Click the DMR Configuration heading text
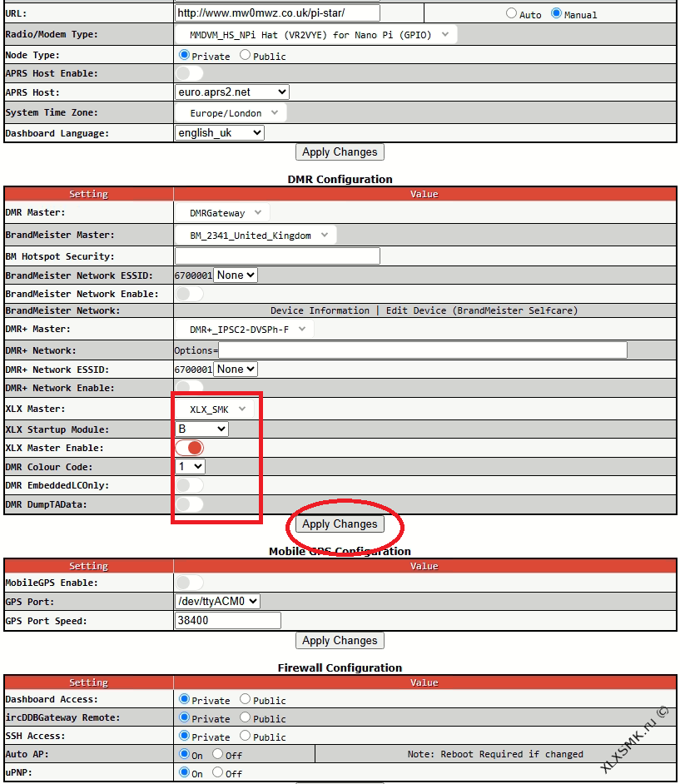This screenshot has width=680, height=784. 340,179
